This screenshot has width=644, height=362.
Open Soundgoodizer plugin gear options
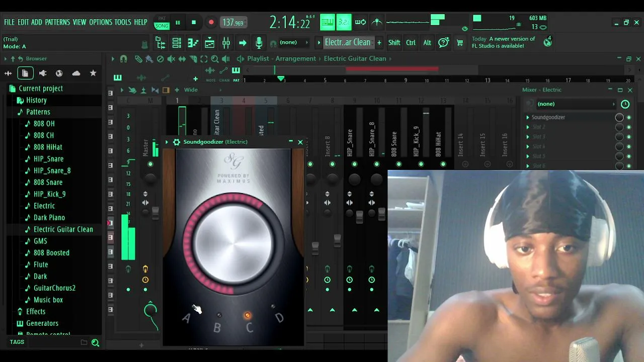tap(177, 142)
